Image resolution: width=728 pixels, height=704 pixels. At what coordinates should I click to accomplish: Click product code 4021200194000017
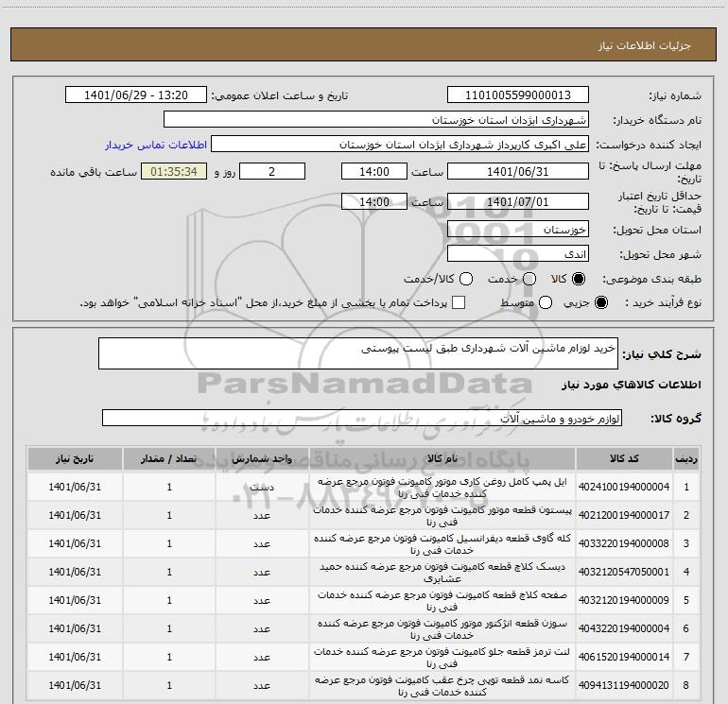tap(624, 515)
